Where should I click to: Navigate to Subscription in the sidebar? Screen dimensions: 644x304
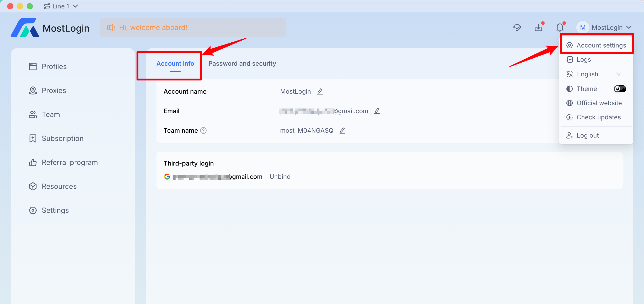(62, 138)
